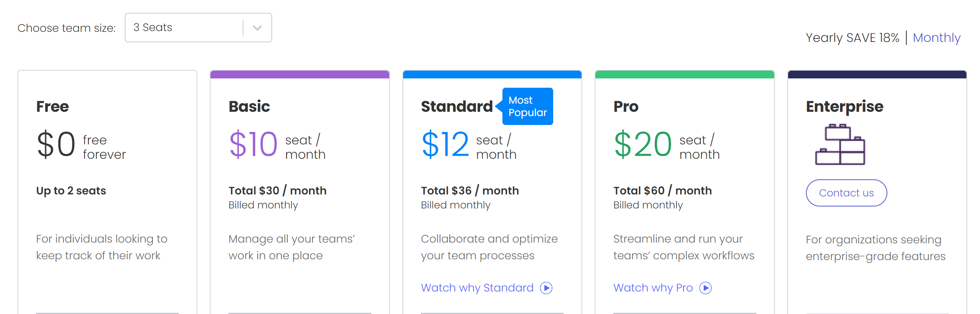The image size is (980, 314).
Task: Play the 'Watch why Standard' video icon
Action: click(x=547, y=288)
